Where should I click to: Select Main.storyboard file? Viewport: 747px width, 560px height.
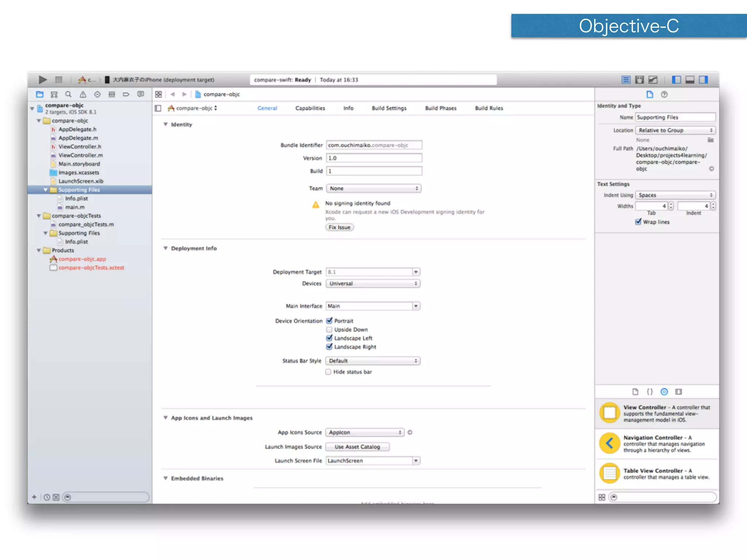[x=79, y=164]
